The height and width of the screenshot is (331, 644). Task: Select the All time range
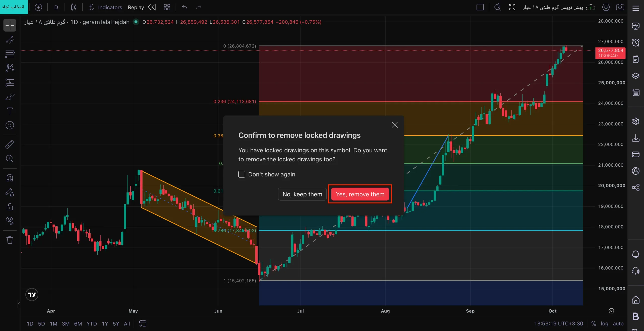127,324
